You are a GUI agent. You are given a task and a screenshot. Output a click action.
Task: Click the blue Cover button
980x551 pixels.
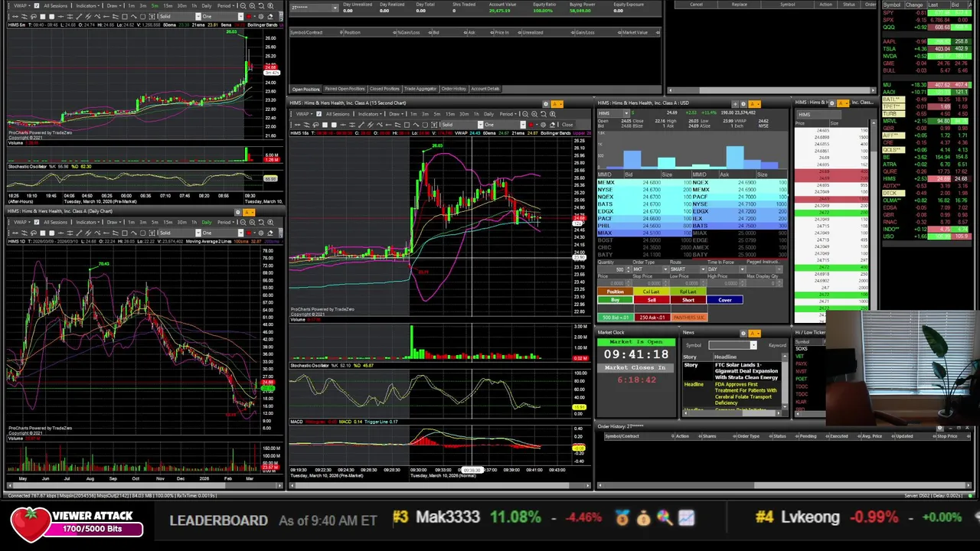pos(725,300)
